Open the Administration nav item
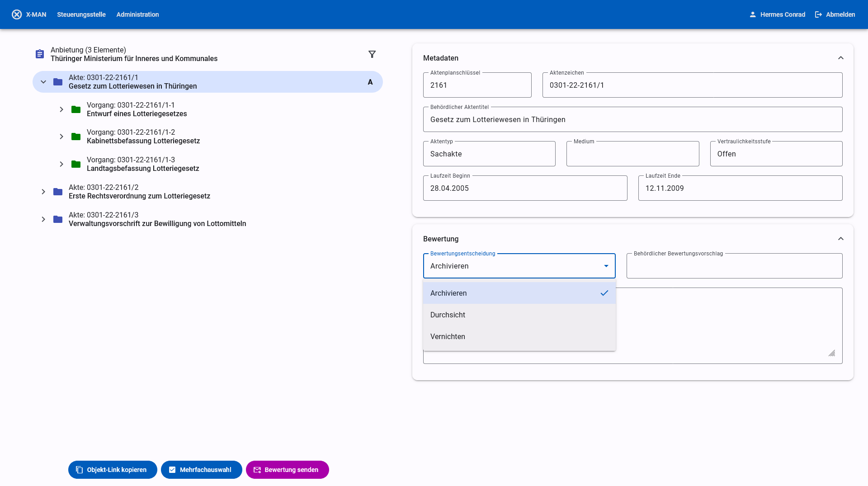868x486 pixels. coord(137,14)
